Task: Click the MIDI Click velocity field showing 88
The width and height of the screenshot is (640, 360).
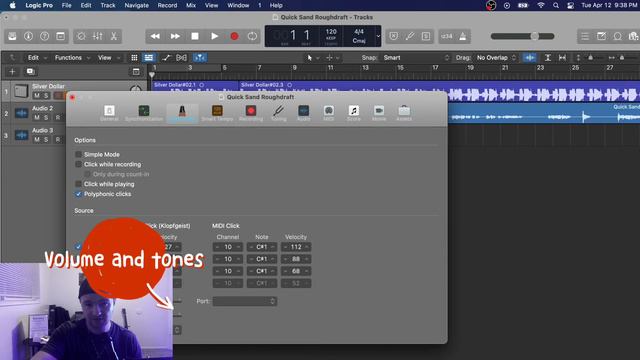Action: 296,259
